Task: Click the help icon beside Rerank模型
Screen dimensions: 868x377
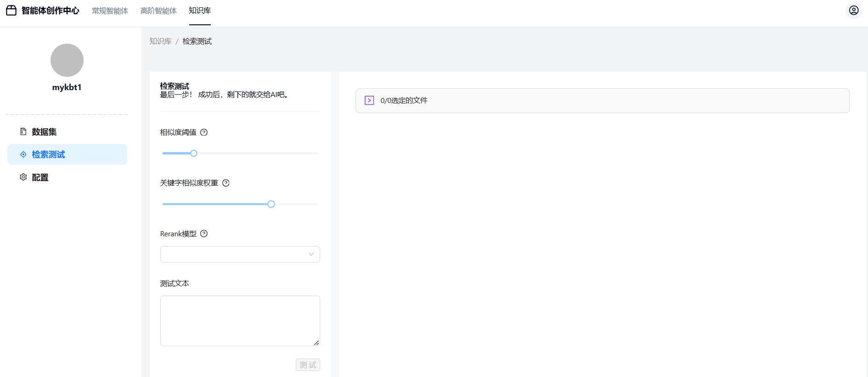Action: tap(204, 234)
